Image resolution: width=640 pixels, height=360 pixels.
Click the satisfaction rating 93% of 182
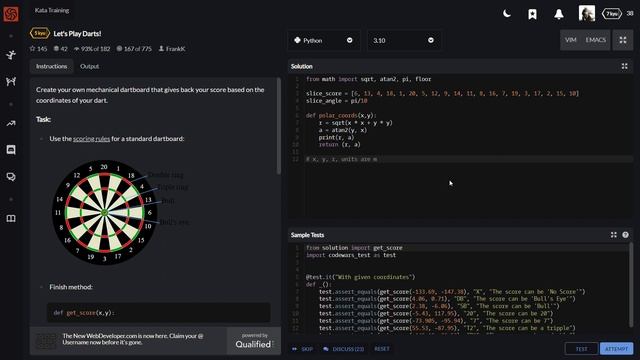click(92, 49)
